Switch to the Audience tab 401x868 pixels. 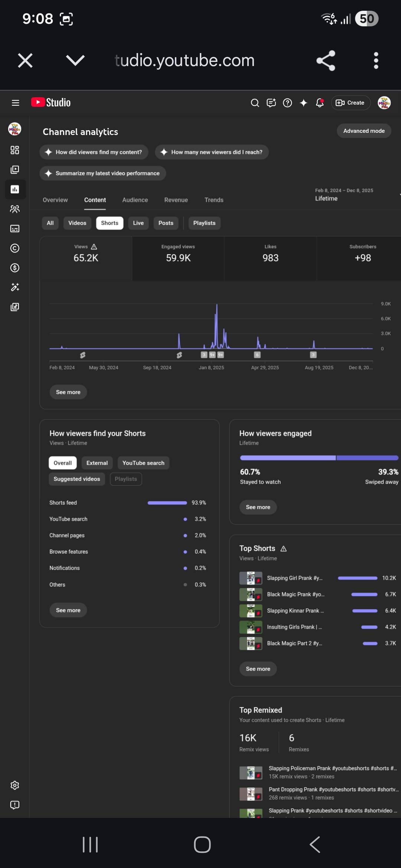click(x=135, y=200)
